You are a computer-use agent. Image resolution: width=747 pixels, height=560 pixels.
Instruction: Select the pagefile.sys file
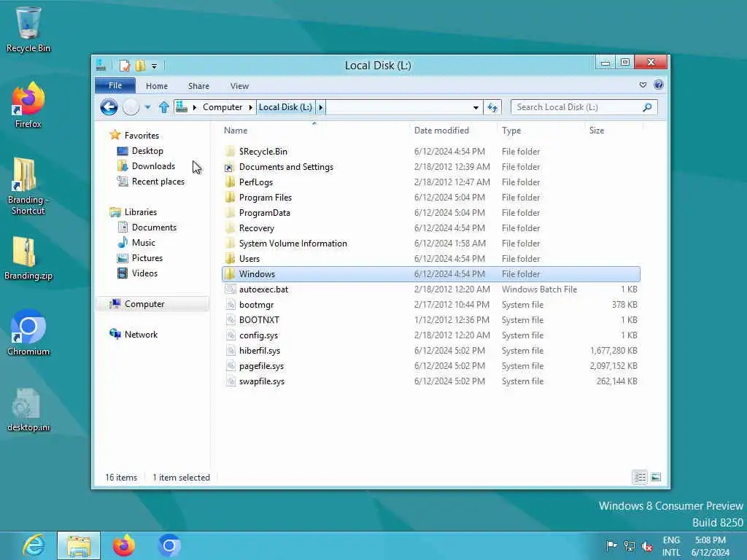(430, 366)
